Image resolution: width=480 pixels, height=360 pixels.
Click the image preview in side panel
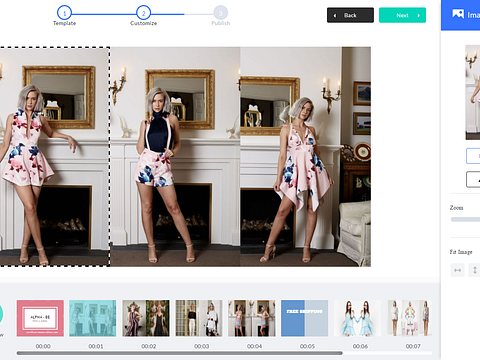point(473,92)
